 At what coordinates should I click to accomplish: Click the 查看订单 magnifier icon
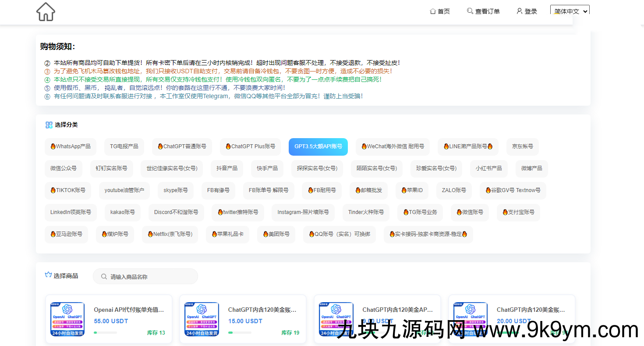coord(470,11)
